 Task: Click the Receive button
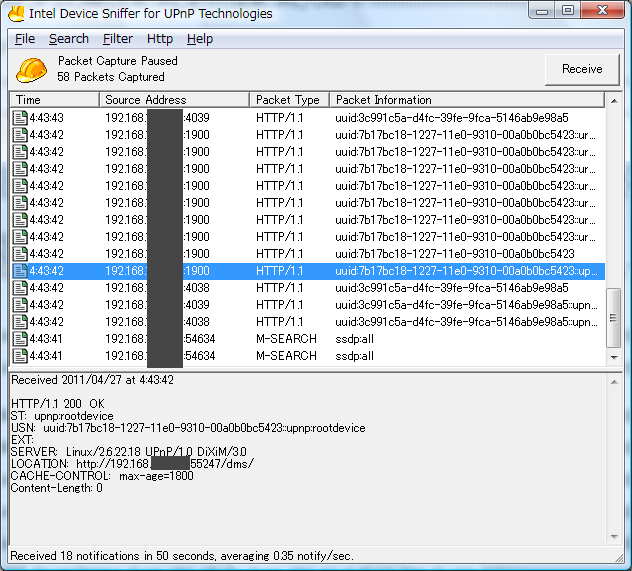point(582,69)
